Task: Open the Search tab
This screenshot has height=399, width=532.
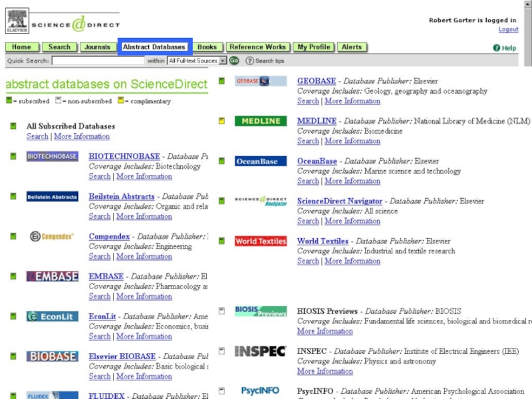Action: coord(59,47)
